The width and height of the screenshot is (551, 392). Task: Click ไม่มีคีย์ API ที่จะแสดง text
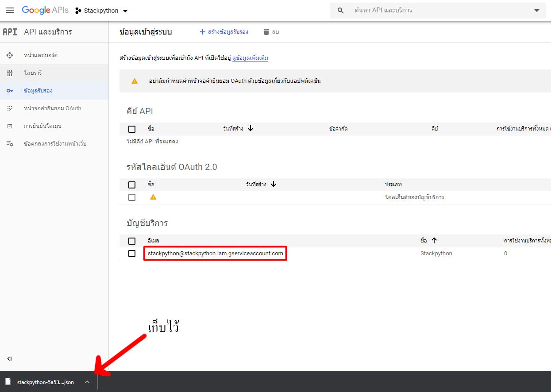point(152,142)
